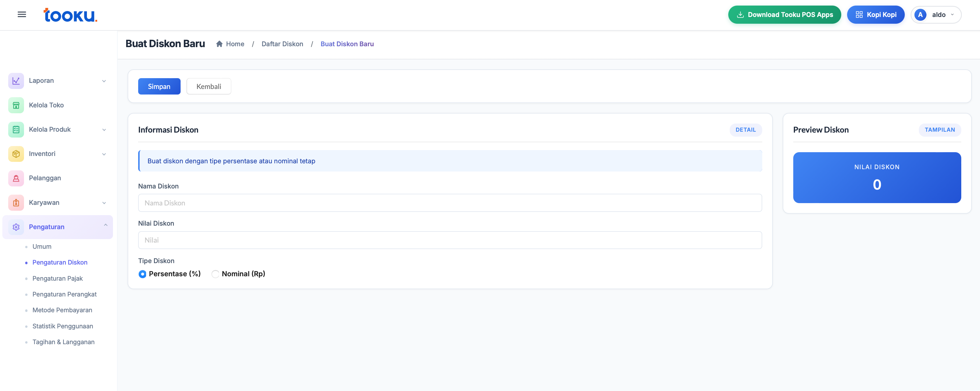Image resolution: width=980 pixels, height=391 pixels.
Task: Focus the Nama Diskon input field
Action: pyautogui.click(x=449, y=203)
